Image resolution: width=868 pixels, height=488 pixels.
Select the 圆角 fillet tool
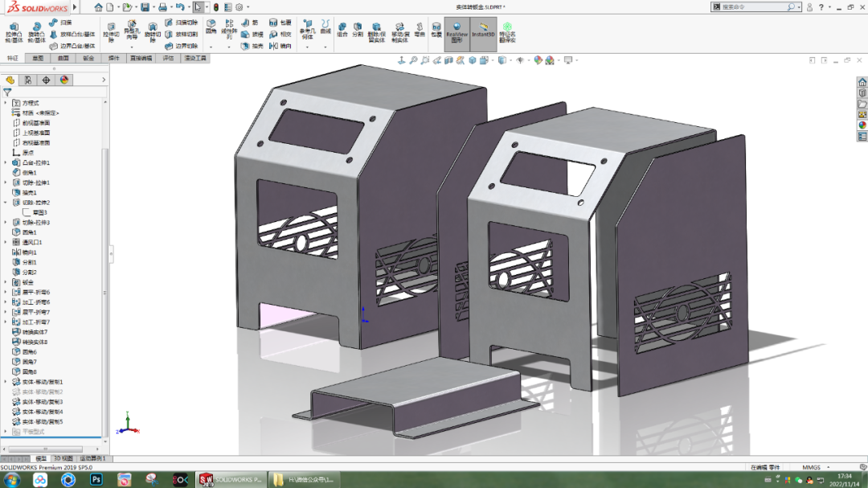(210, 27)
